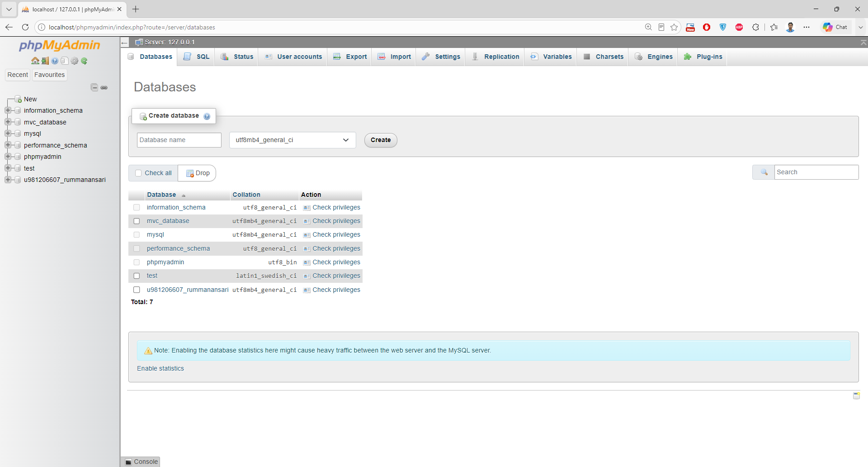The height and width of the screenshot is (467, 868).
Task: Expand information_schema in navigation tree
Action: pos(8,110)
